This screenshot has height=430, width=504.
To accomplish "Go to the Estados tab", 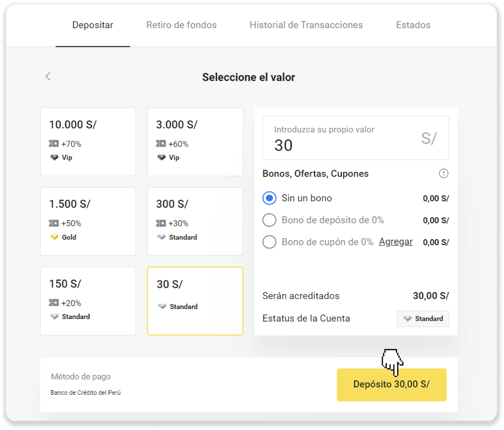I will [413, 25].
